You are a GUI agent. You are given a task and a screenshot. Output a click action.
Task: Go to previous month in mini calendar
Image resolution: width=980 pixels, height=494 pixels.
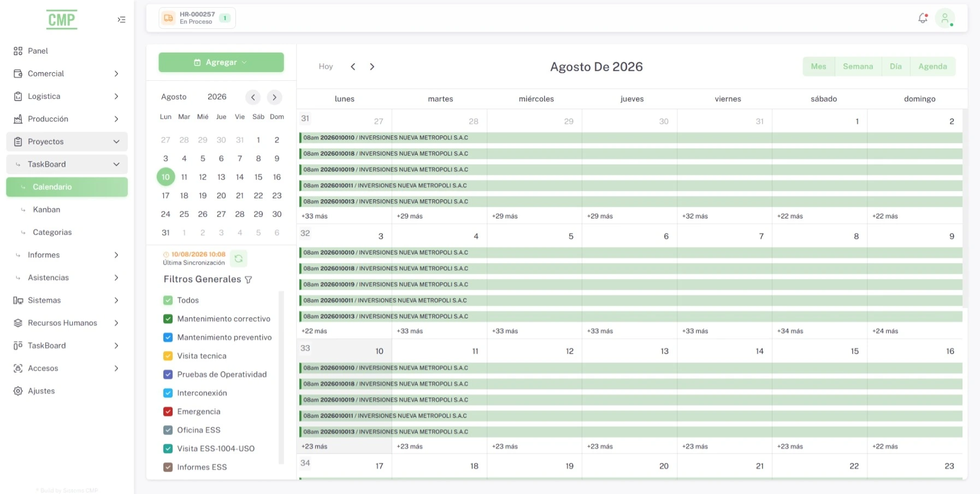[252, 97]
